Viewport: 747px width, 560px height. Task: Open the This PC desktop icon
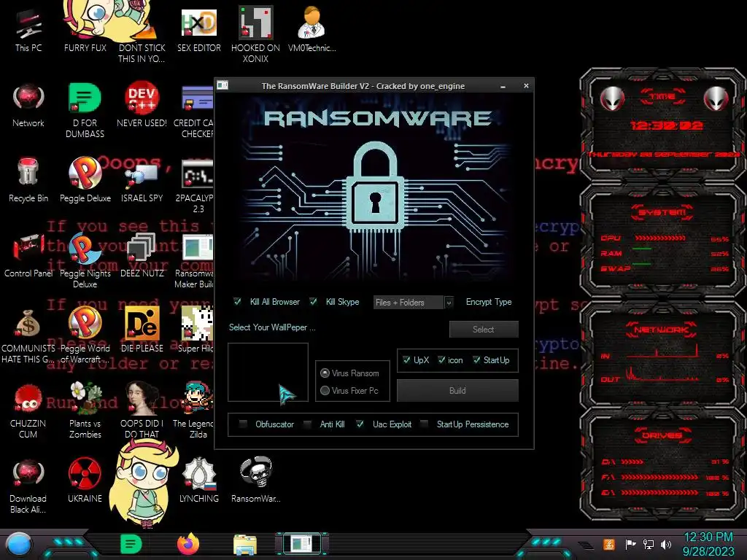click(28, 31)
